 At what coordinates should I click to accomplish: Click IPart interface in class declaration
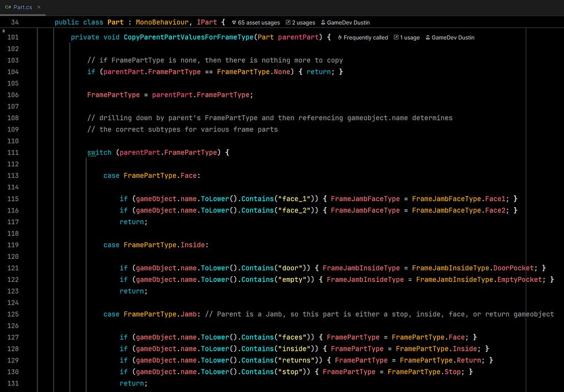(207, 22)
